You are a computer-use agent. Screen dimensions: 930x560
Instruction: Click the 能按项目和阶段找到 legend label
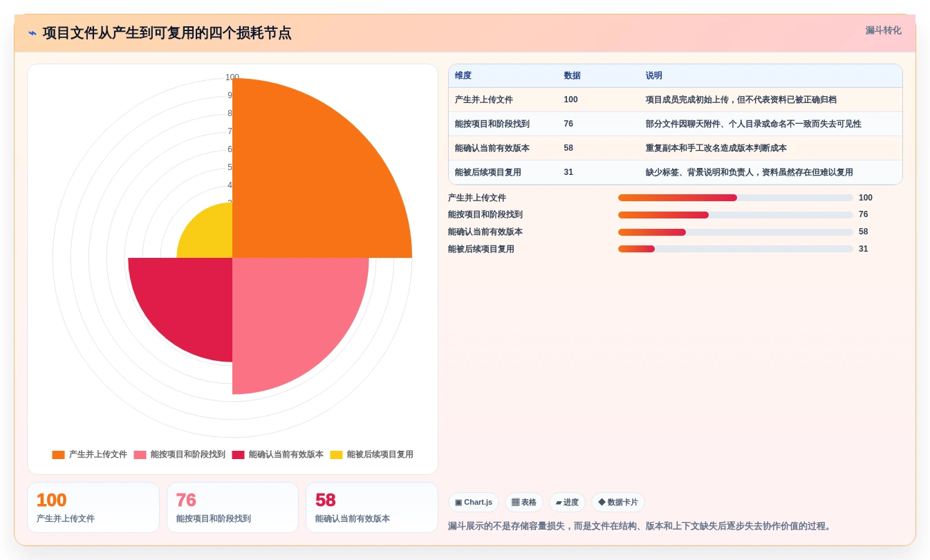pos(187,455)
